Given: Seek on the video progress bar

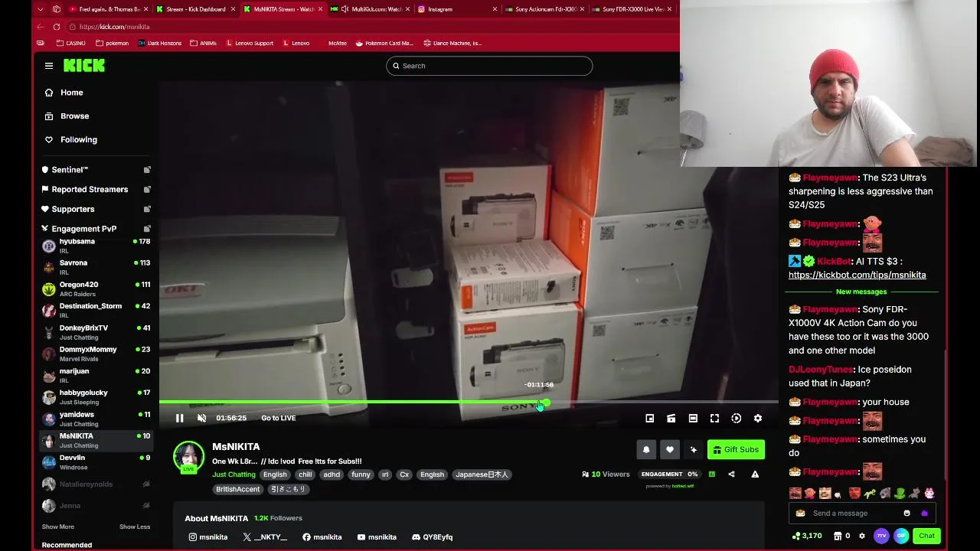Looking at the screenshot, I should pyautogui.click(x=469, y=402).
